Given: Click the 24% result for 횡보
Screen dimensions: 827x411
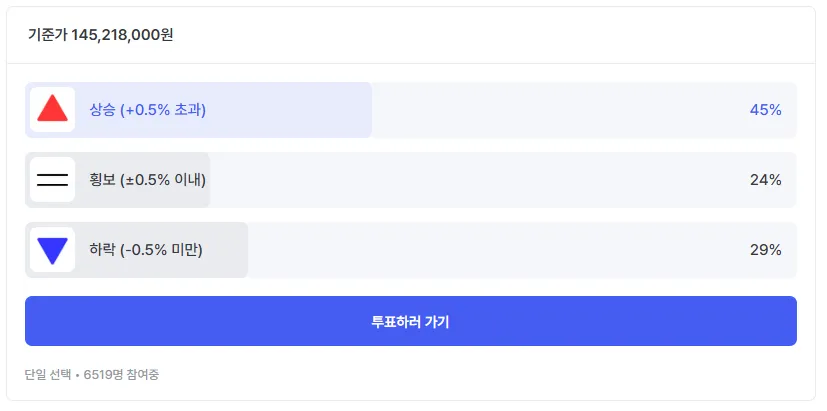Looking at the screenshot, I should pyautogui.click(x=765, y=180).
